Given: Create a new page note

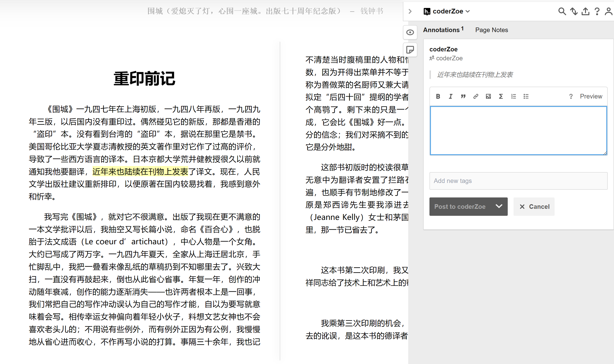Looking at the screenshot, I should click(410, 49).
